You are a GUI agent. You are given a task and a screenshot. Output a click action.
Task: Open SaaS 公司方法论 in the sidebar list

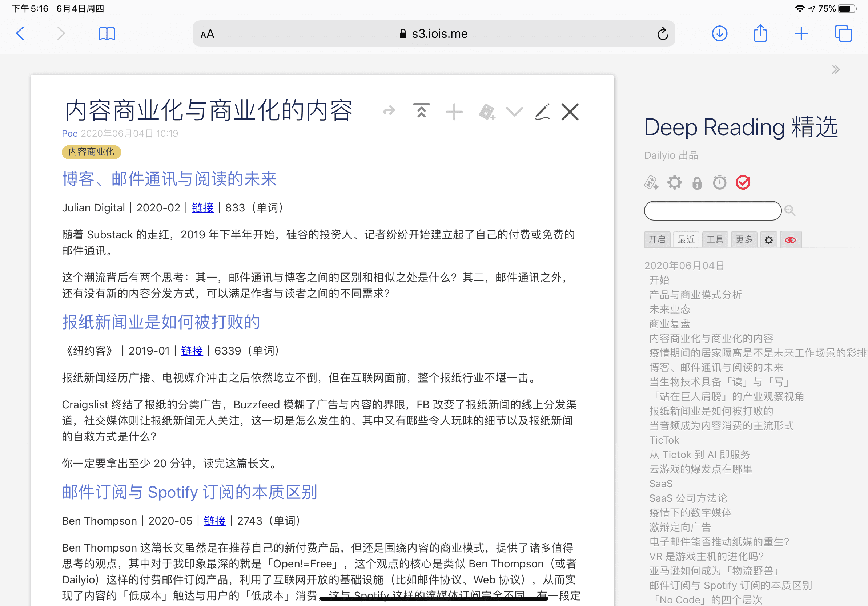688,498
